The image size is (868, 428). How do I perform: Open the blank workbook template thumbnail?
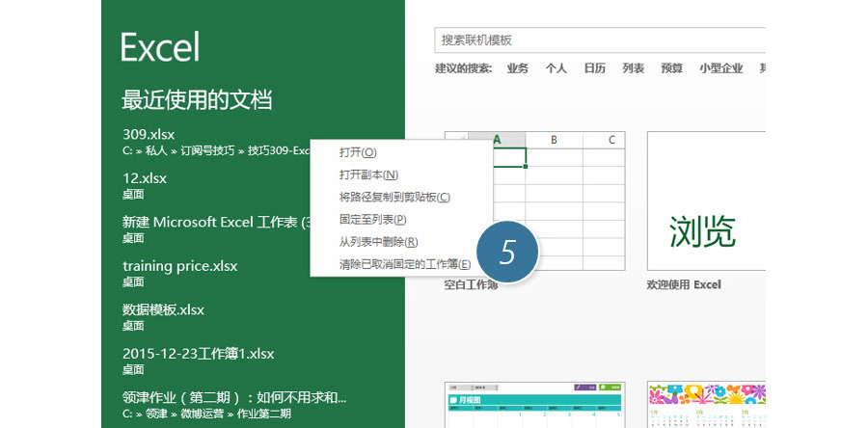pos(558,201)
